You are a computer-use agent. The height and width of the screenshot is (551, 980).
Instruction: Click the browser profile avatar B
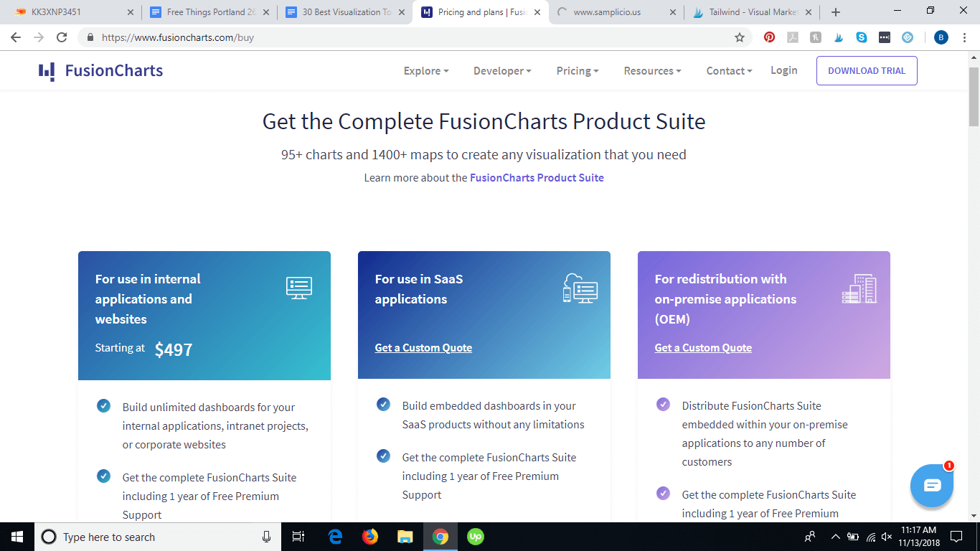click(x=941, y=37)
